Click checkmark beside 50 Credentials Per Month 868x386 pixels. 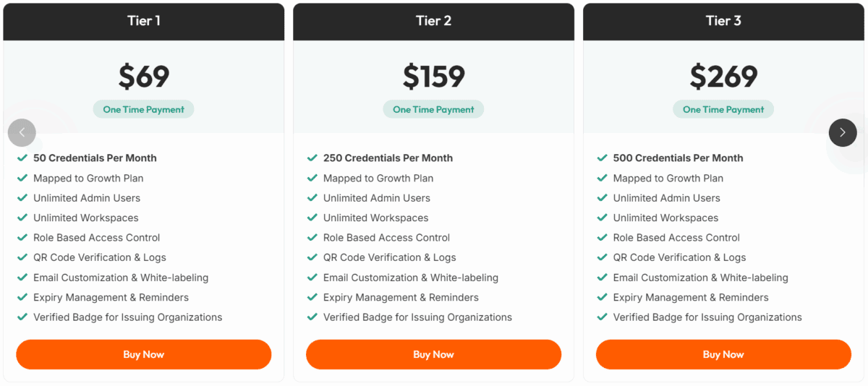click(x=22, y=158)
